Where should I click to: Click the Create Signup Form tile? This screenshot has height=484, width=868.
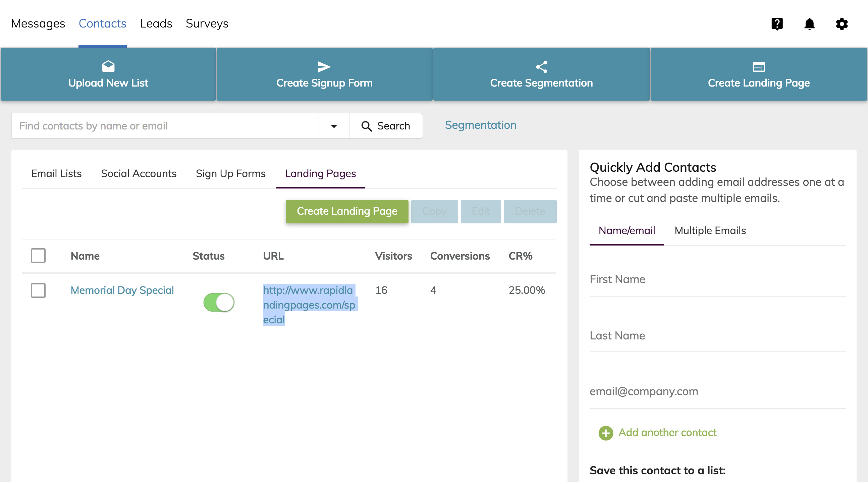tap(324, 74)
